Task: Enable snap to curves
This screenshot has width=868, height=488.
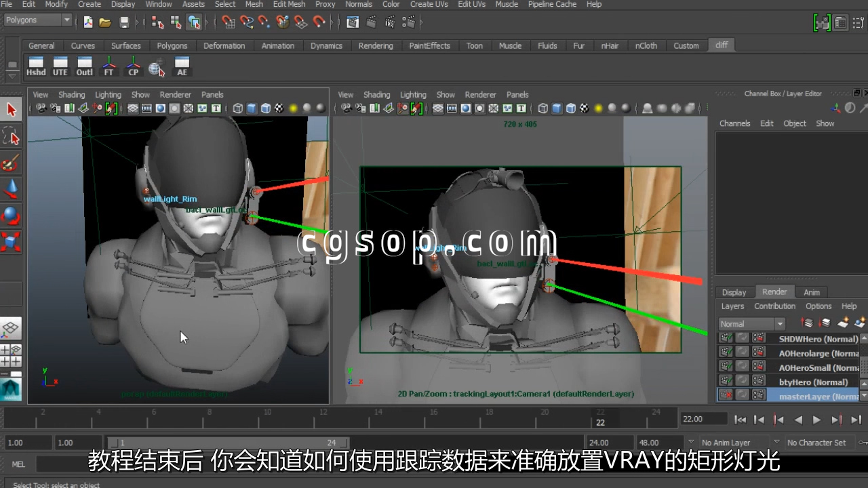Action: 247,22
